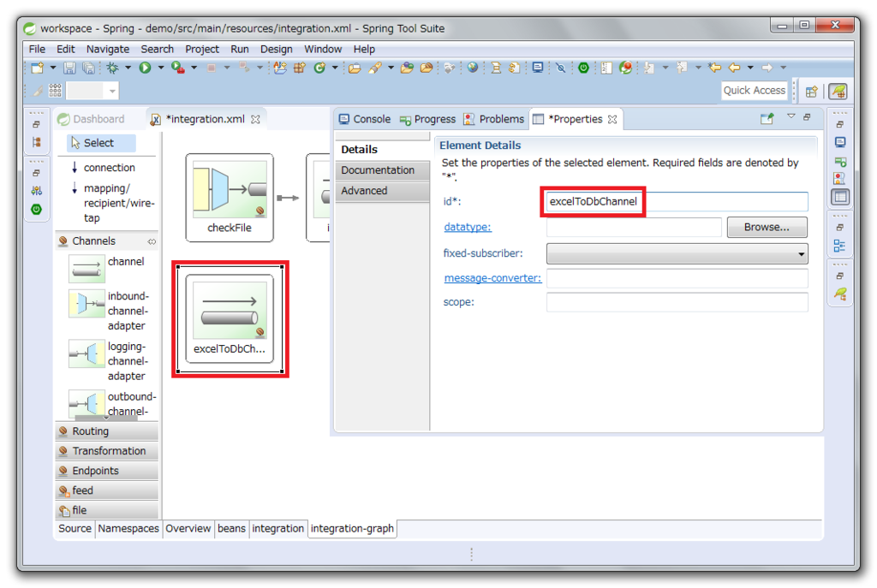Select the channel palette item
The width and height of the screenshot is (877, 588).
[107, 268]
